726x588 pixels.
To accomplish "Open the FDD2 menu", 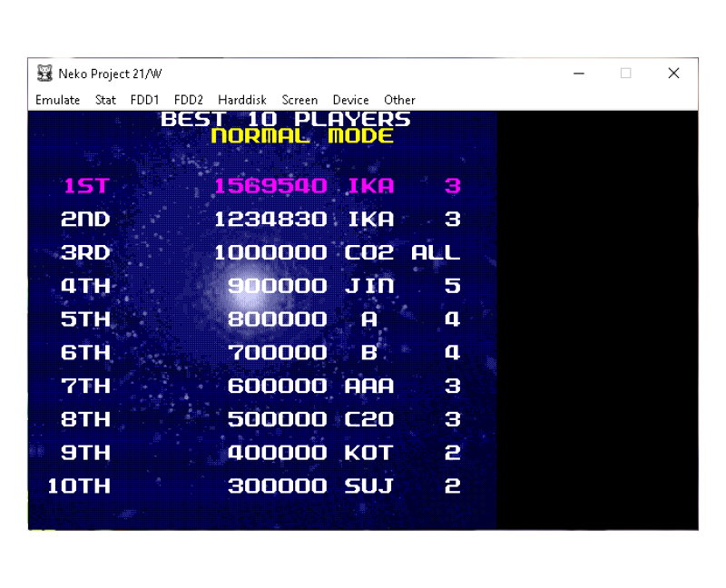I will [x=189, y=100].
